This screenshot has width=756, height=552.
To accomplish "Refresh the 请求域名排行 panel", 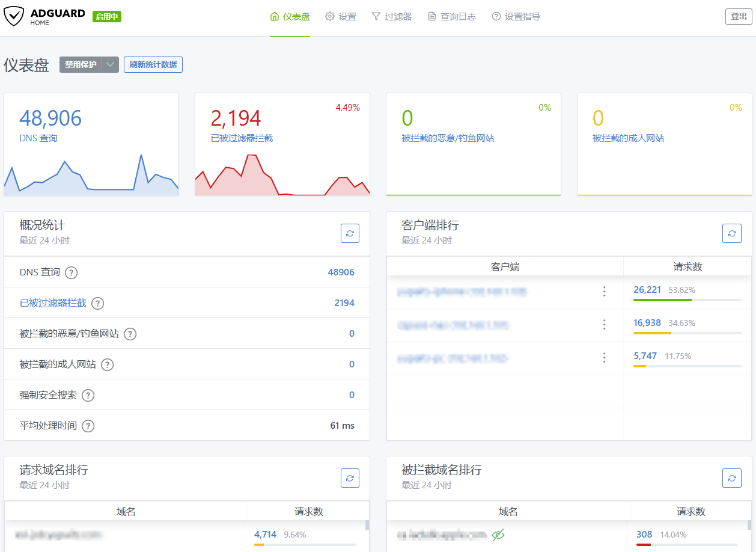I will click(x=350, y=478).
